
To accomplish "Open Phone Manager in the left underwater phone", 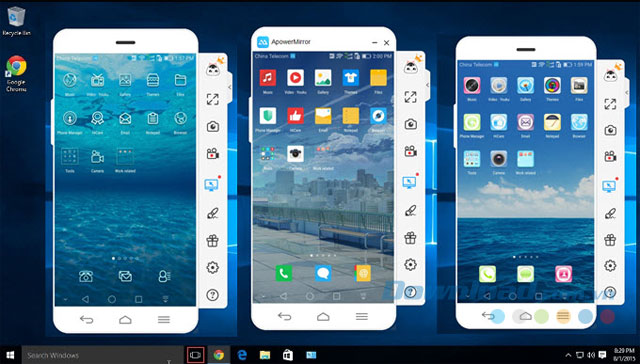I will pyautogui.click(x=70, y=118).
